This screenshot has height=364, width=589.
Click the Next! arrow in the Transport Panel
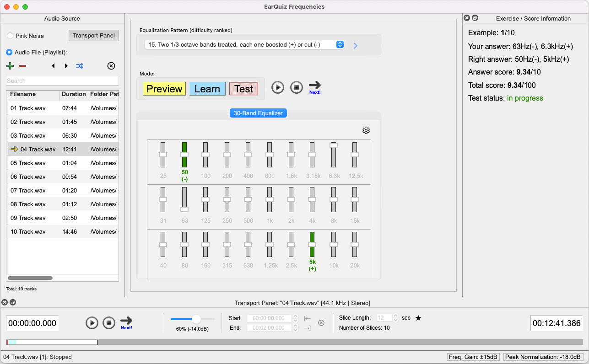click(126, 323)
